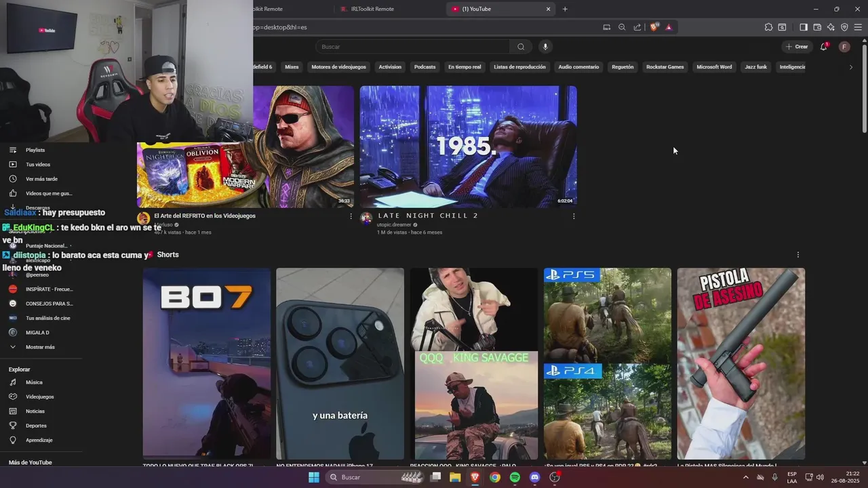868x488 pixels.
Task: Click the Windows Start button
Action: click(x=314, y=477)
